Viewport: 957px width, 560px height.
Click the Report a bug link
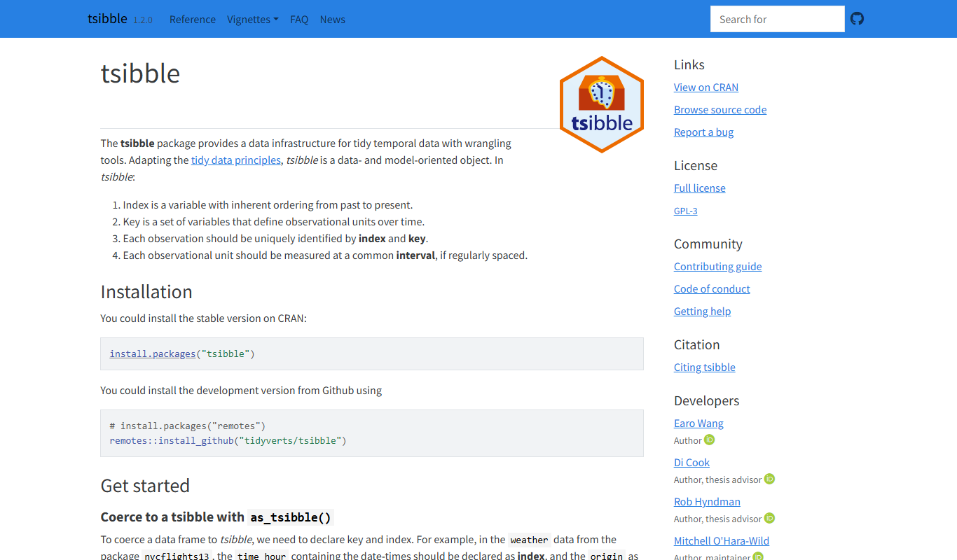(704, 132)
